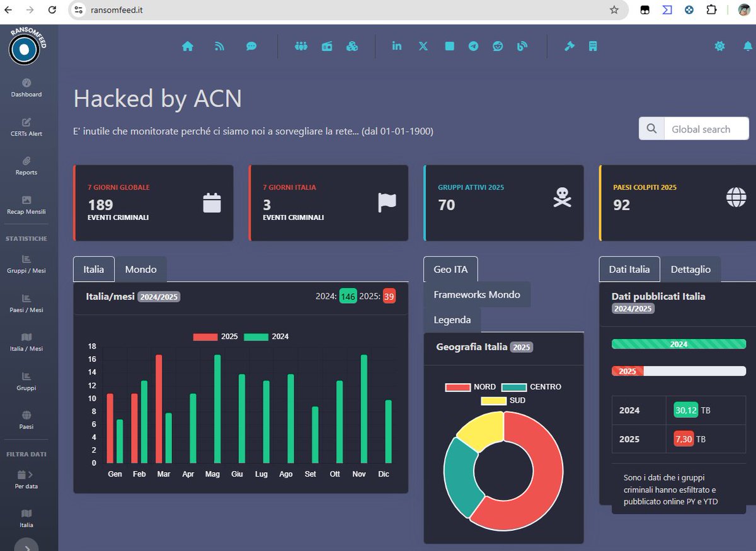Open the Home icon in top navigation

[x=187, y=47]
